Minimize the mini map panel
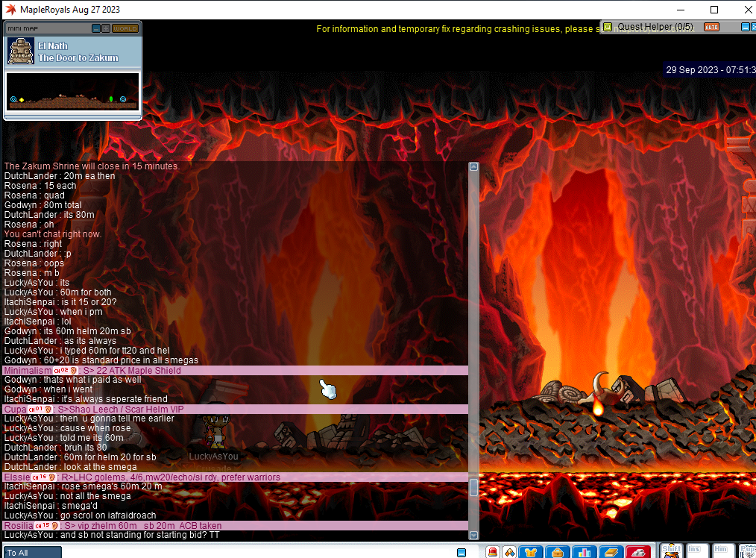This screenshot has height=558, width=756. tap(95, 28)
